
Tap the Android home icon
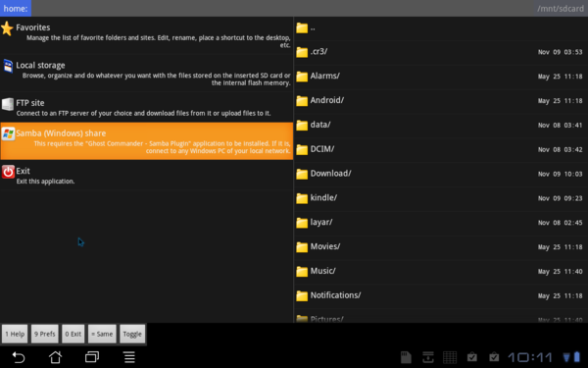pos(56,357)
